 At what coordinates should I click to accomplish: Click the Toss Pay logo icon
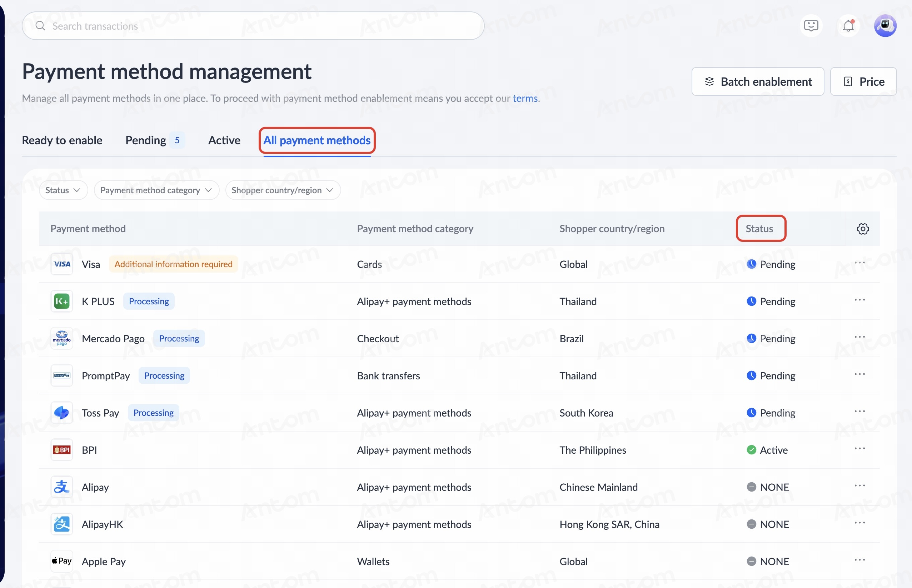62,413
